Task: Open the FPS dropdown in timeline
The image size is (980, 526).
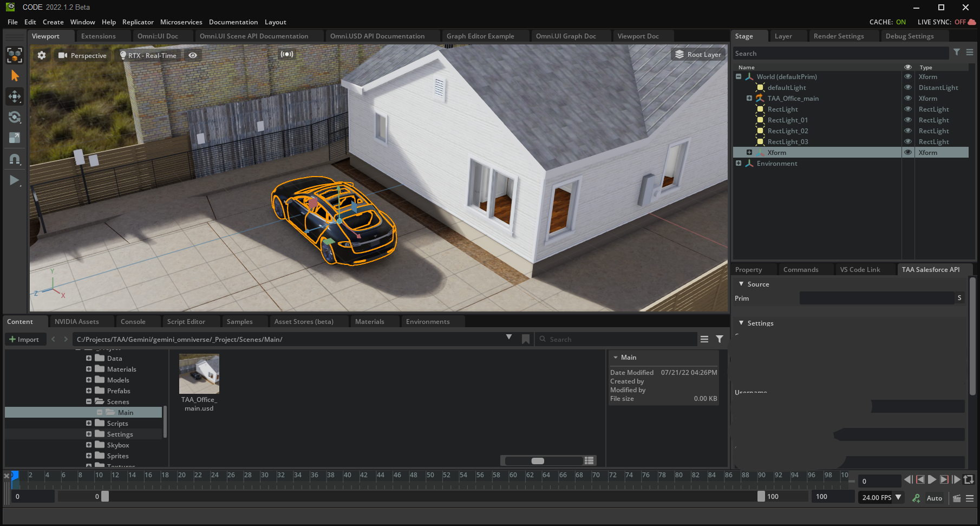Action: coord(898,497)
